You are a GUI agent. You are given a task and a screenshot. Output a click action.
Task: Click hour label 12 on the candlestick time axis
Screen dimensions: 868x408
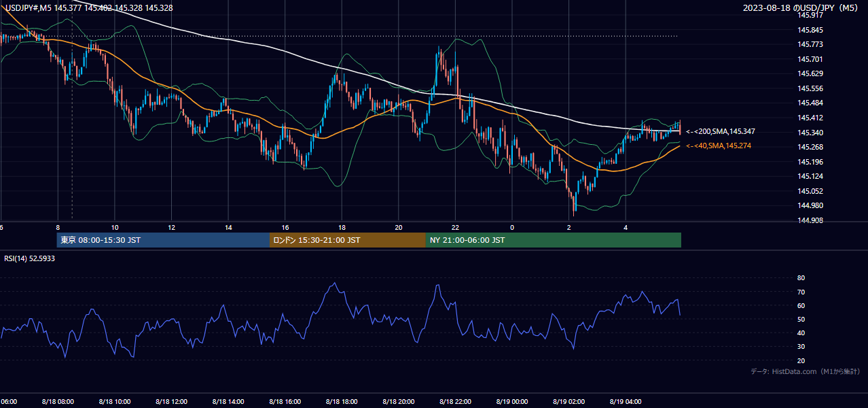(x=172, y=227)
